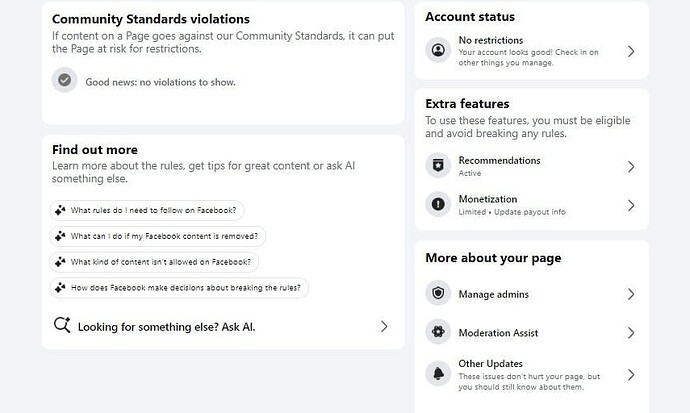
Task: Open Recommendations via its chevron arrow
Action: (x=631, y=167)
